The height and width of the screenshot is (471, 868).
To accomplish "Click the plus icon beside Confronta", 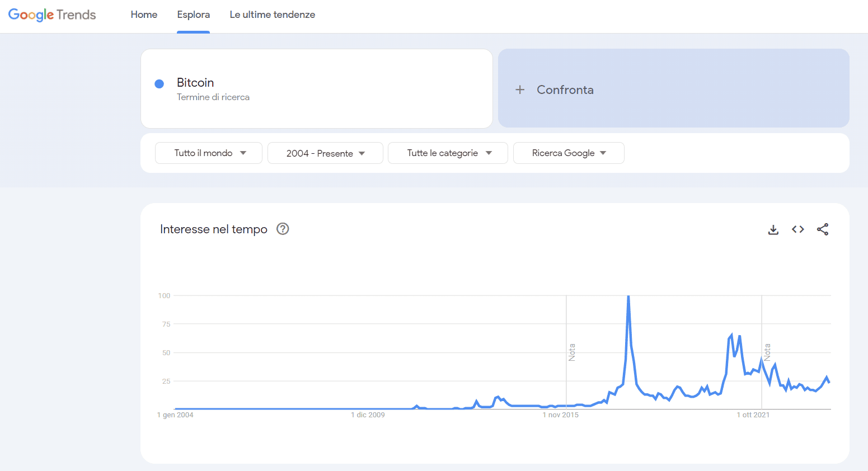I will (x=520, y=90).
